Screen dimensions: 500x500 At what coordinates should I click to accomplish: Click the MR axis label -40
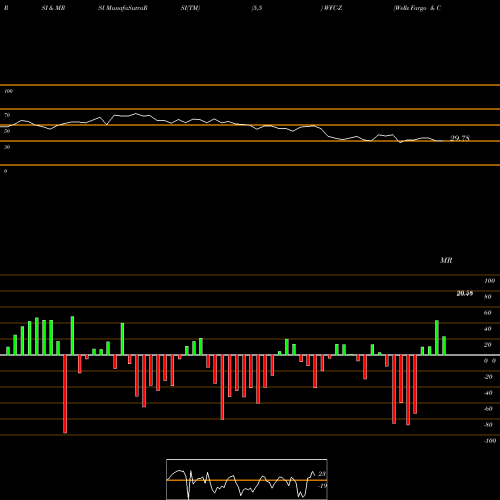tap(488, 393)
